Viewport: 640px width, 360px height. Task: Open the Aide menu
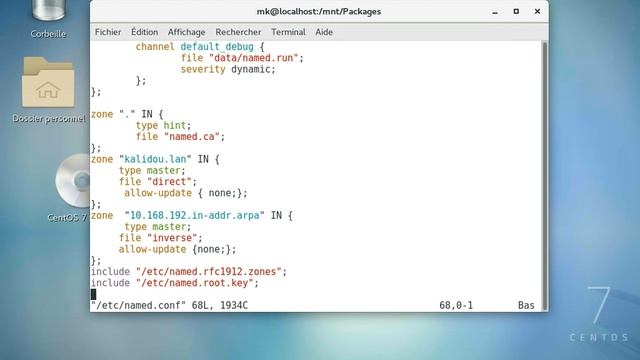tap(324, 32)
